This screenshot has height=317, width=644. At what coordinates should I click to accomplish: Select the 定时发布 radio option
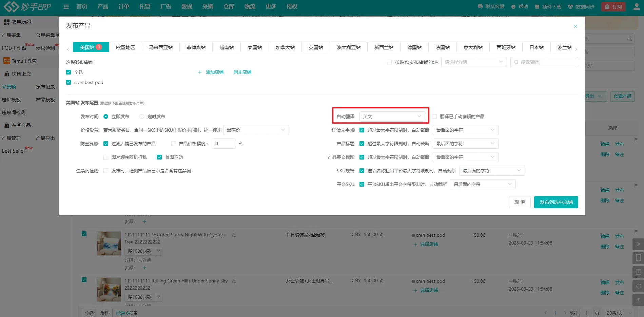142,117
